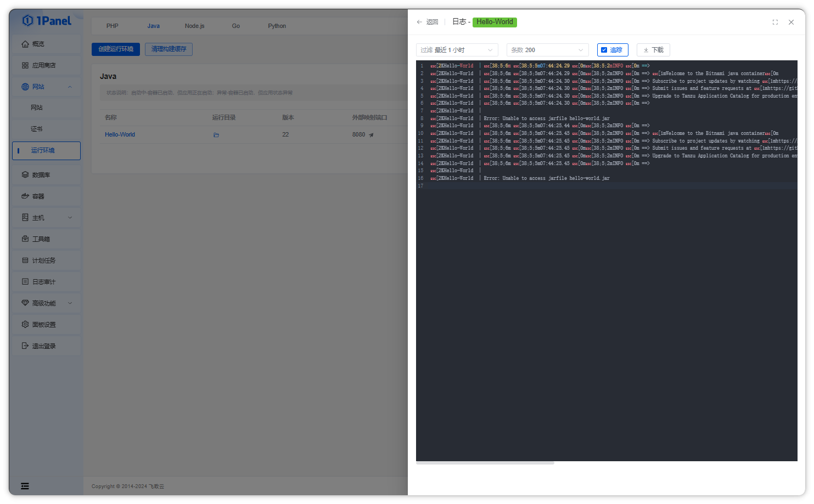814x504 pixels.
Task: Toggle the 追踪 tracking checkbox
Action: (x=604, y=50)
